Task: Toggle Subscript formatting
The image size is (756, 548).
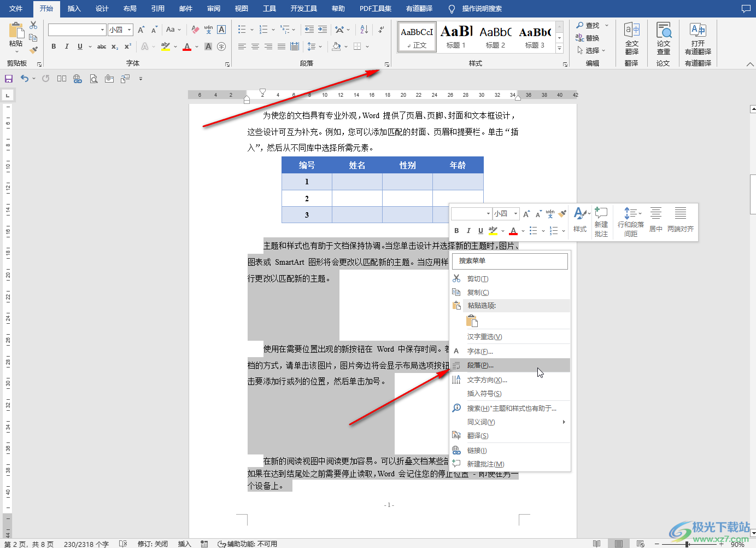Action: click(x=115, y=46)
